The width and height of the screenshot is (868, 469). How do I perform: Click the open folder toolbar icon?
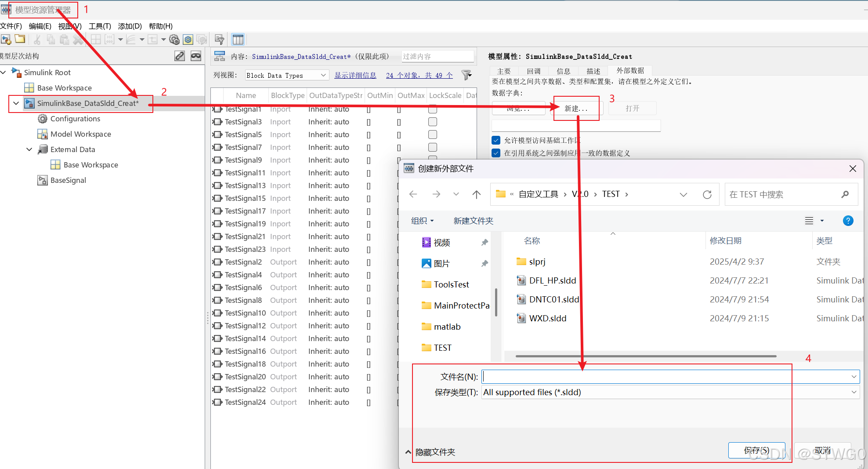coord(20,40)
